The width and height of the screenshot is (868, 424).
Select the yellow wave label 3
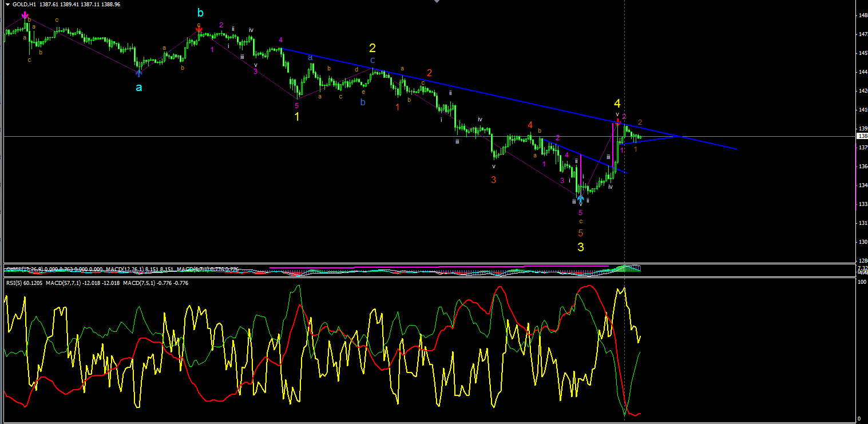click(x=581, y=247)
